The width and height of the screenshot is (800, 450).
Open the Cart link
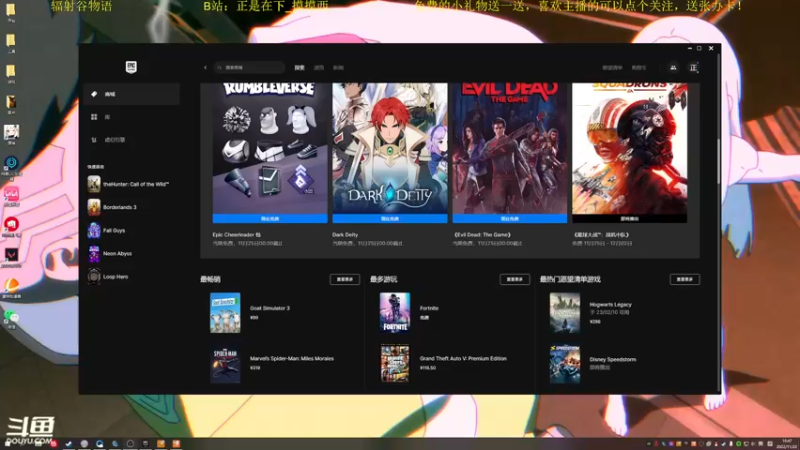click(x=639, y=67)
